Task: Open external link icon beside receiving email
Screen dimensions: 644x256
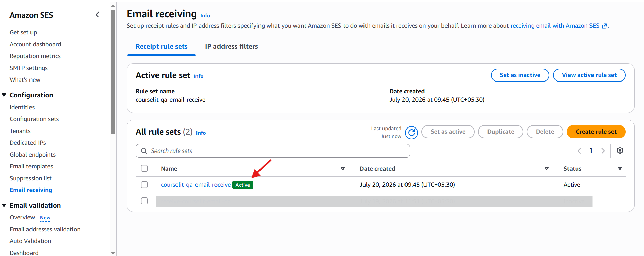Action: click(x=604, y=26)
